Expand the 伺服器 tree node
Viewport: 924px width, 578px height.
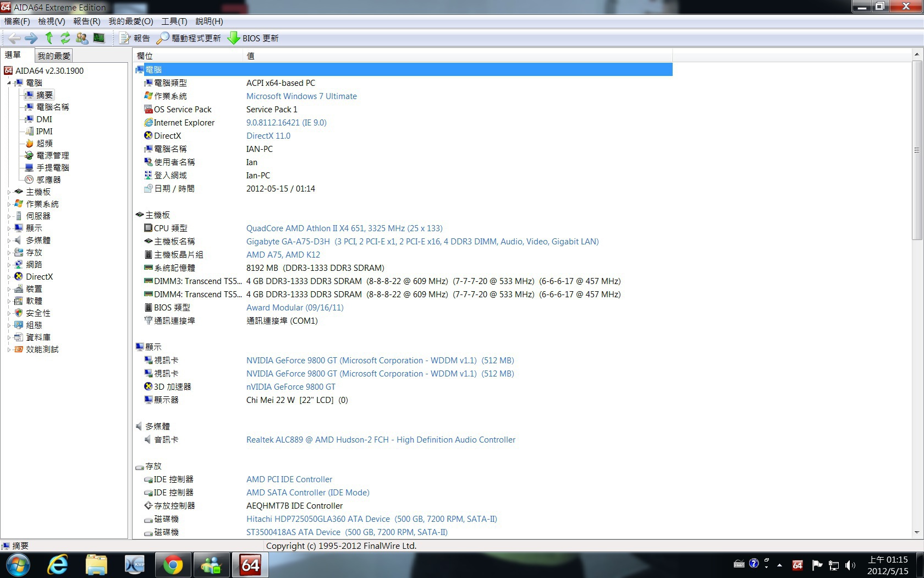pyautogui.click(x=9, y=216)
